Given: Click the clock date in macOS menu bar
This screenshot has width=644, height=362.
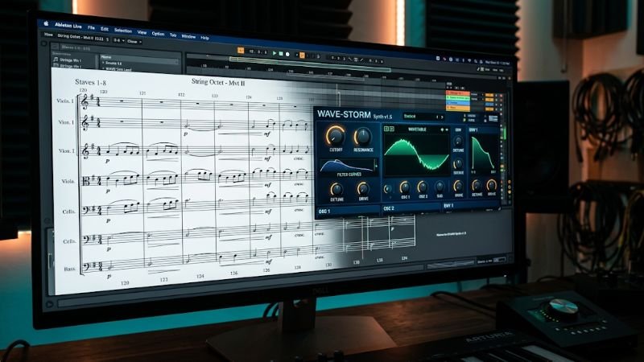Looking at the screenshot, I should (497, 63).
